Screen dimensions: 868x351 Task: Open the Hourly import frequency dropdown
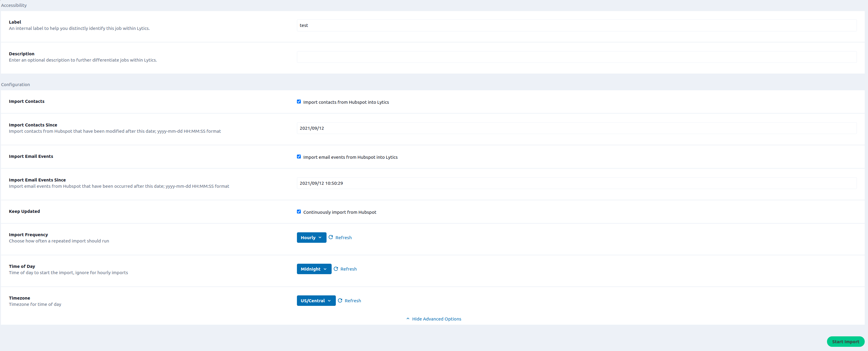tap(311, 238)
